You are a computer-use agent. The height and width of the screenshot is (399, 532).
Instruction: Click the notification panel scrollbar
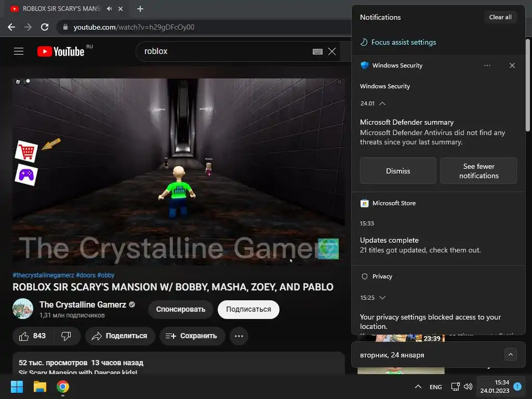tap(528, 85)
